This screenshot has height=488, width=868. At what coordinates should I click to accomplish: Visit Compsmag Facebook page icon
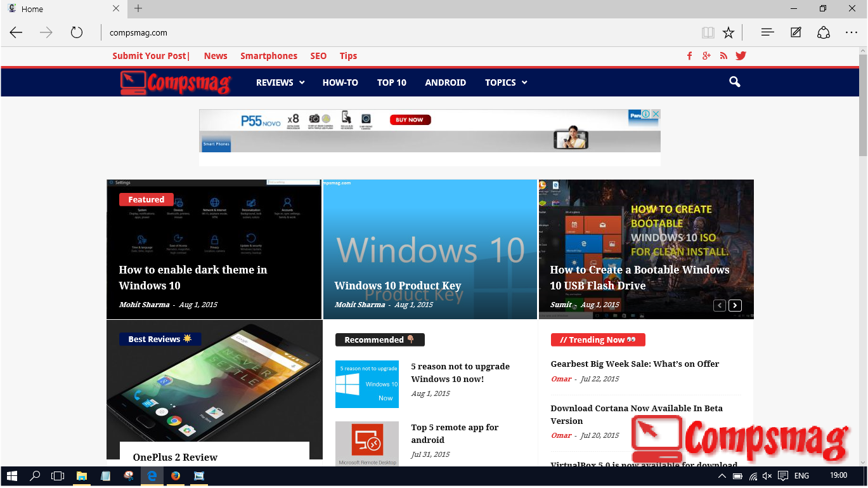pos(689,56)
